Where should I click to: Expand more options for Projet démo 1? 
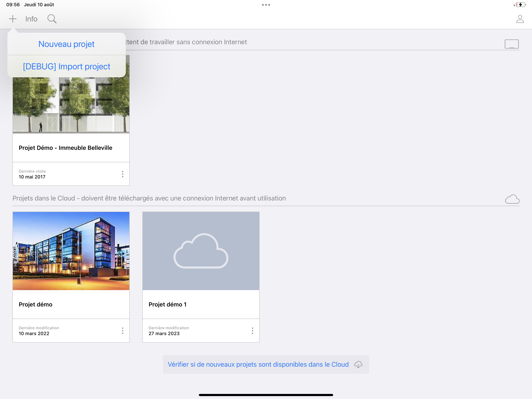(252, 331)
